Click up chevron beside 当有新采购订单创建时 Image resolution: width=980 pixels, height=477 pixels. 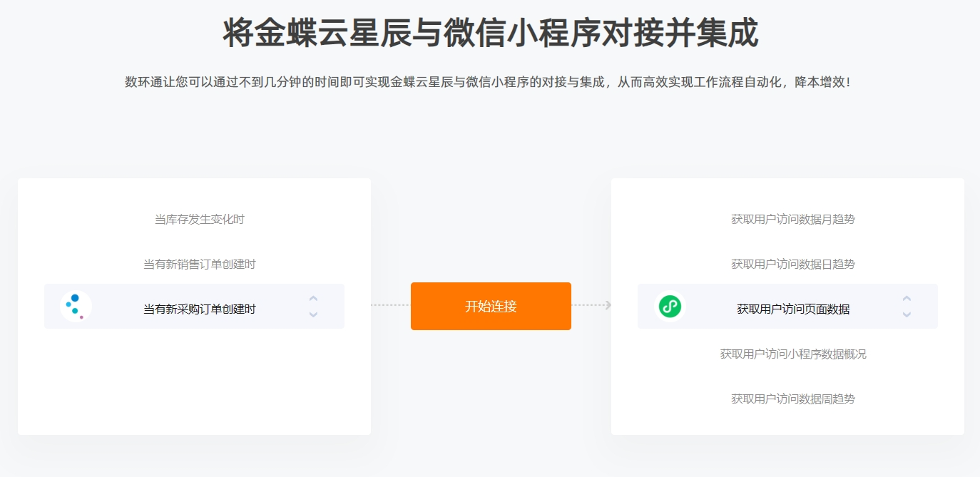pos(313,299)
